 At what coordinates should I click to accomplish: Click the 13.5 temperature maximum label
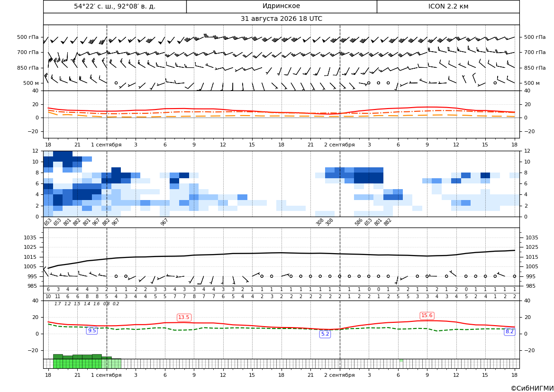pos(184,318)
